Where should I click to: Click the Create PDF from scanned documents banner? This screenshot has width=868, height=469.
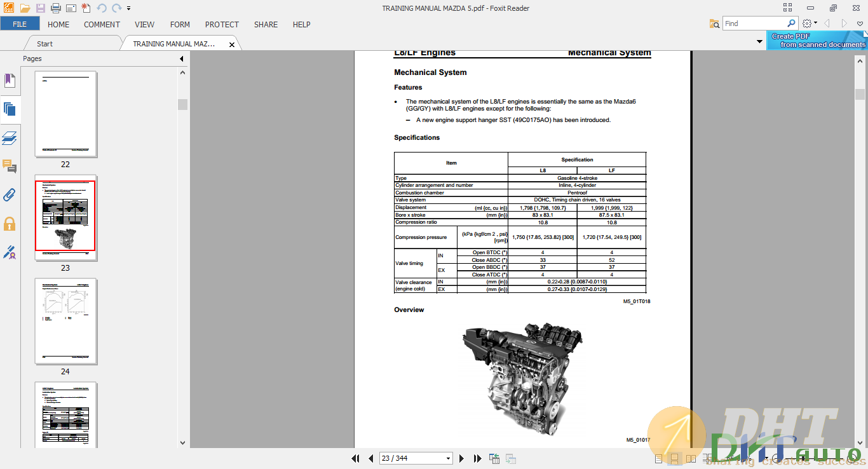point(817,41)
